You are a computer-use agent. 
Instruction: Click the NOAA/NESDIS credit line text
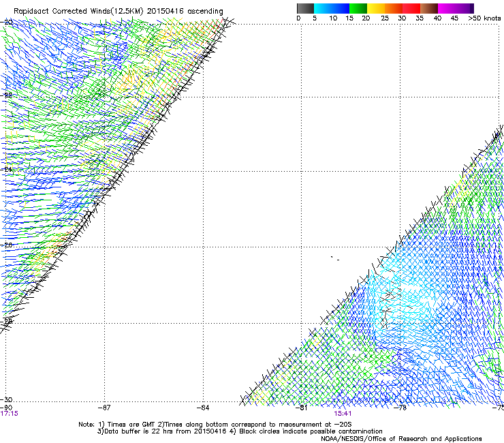point(401,439)
